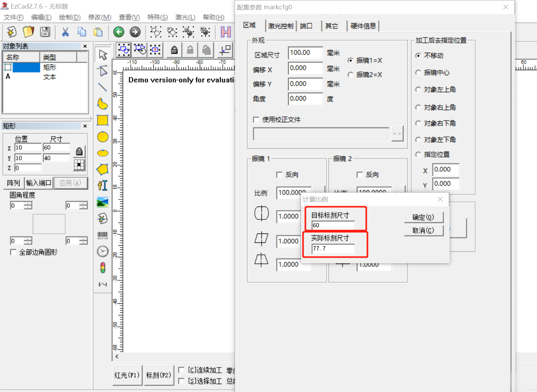The height and width of the screenshot is (392, 537).
Task: Click the lock icon in object toolbar
Action: click(174, 50)
